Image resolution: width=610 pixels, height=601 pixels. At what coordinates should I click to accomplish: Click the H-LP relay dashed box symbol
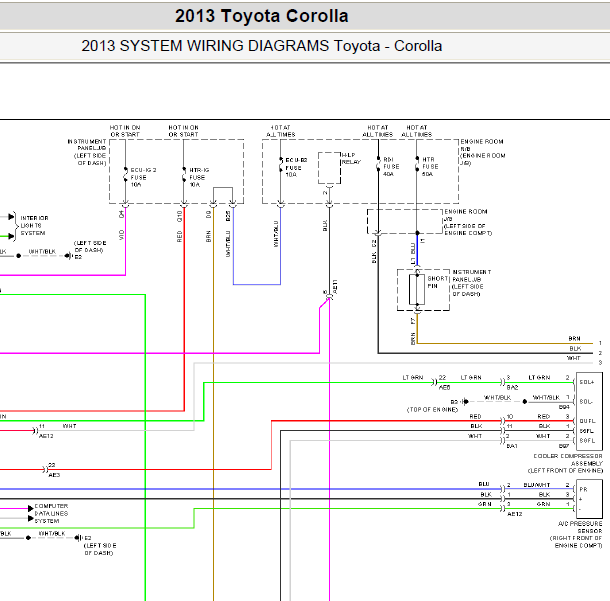coord(329,168)
